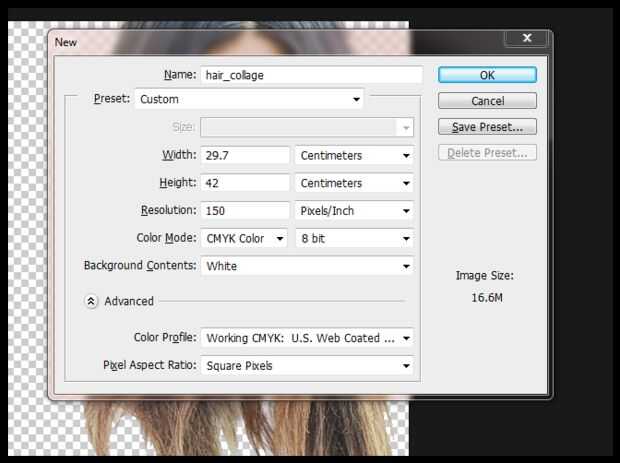
Task: Open the Pixels/Inch resolution units dropdown
Action: [354, 211]
